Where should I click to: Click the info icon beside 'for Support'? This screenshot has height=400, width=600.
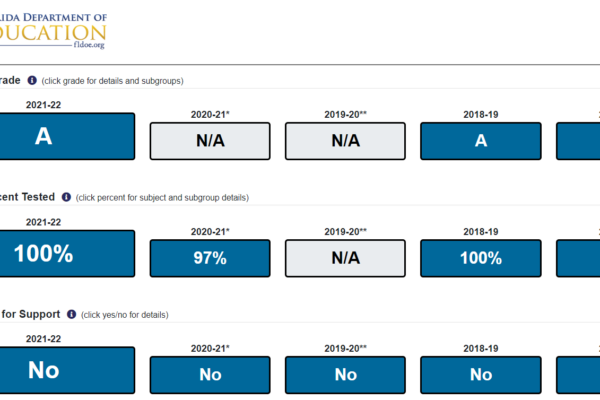72,314
